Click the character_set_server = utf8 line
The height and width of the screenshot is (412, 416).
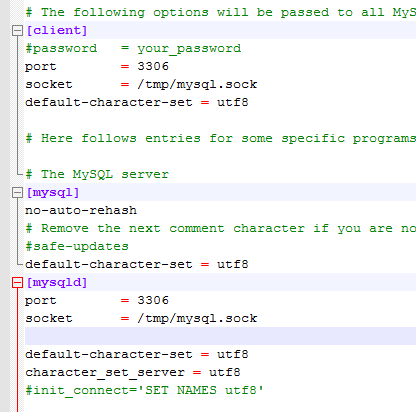pyautogui.click(x=133, y=372)
